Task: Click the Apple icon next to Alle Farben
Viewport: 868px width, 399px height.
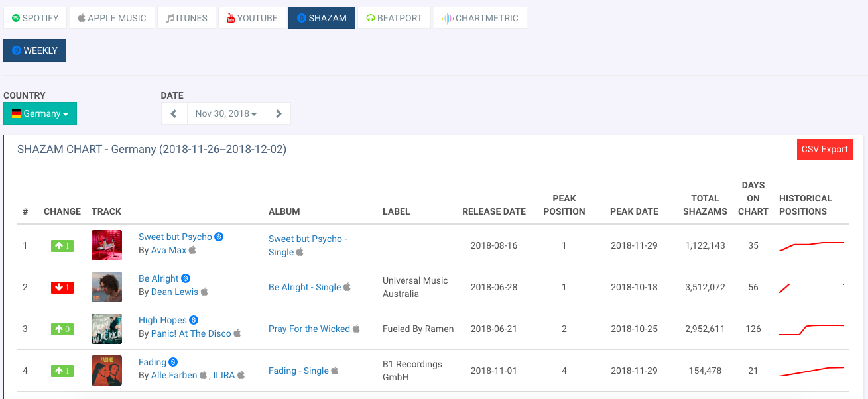Action: tap(203, 375)
